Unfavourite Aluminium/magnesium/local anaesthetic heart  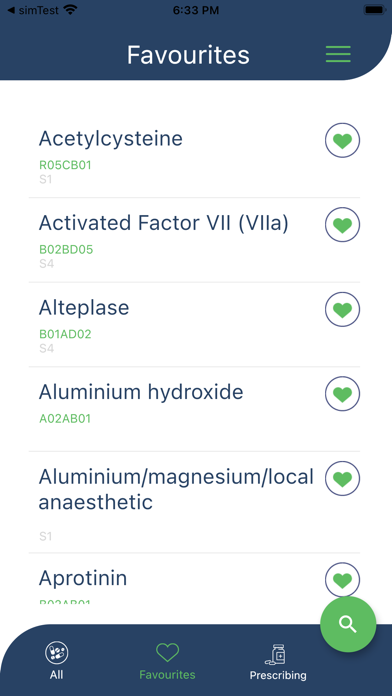(342, 478)
